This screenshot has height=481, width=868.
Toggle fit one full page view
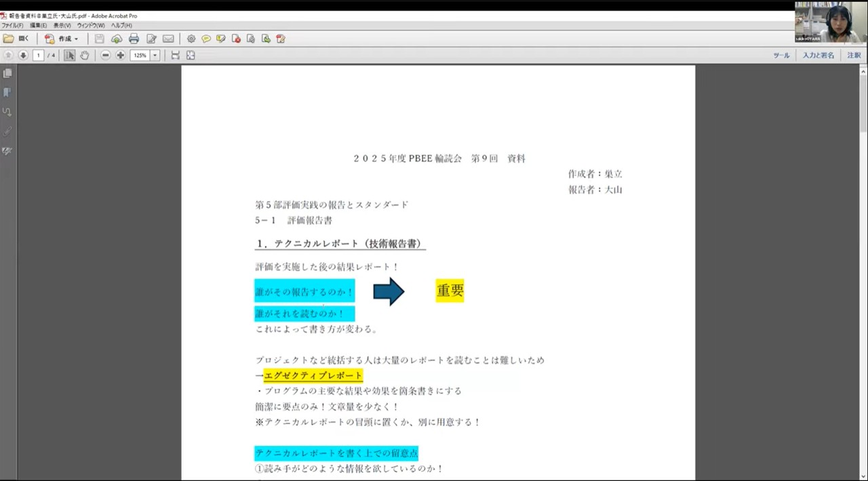click(191, 56)
